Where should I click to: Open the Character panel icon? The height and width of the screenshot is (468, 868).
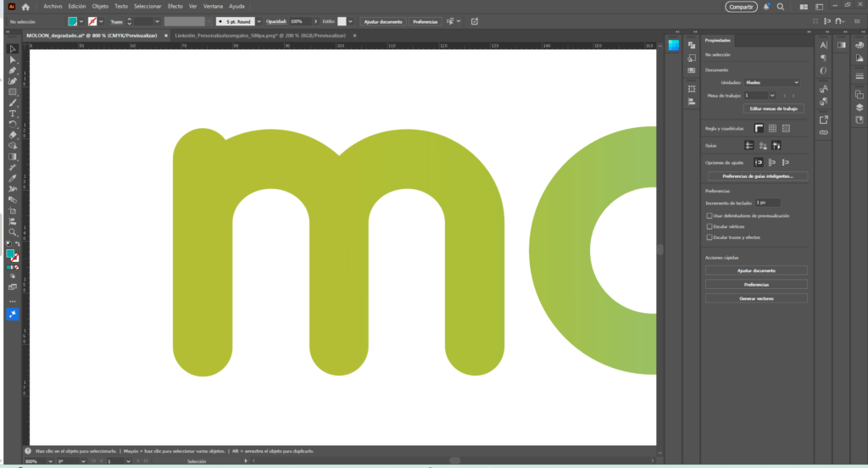click(x=824, y=45)
